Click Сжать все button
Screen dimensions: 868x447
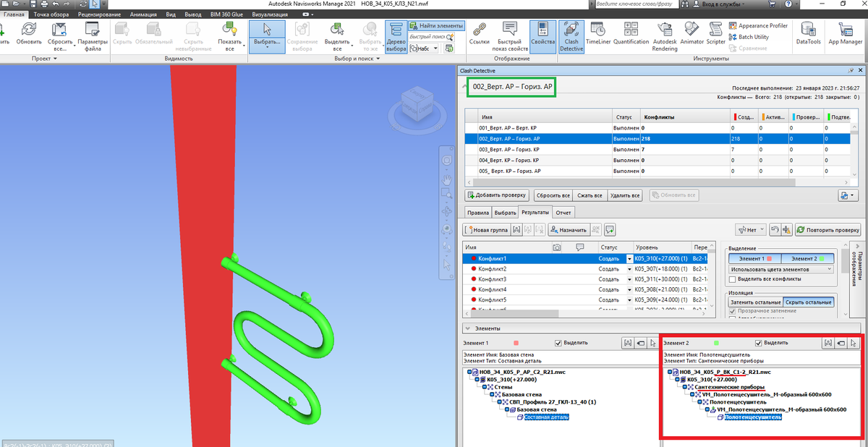pyautogui.click(x=590, y=195)
